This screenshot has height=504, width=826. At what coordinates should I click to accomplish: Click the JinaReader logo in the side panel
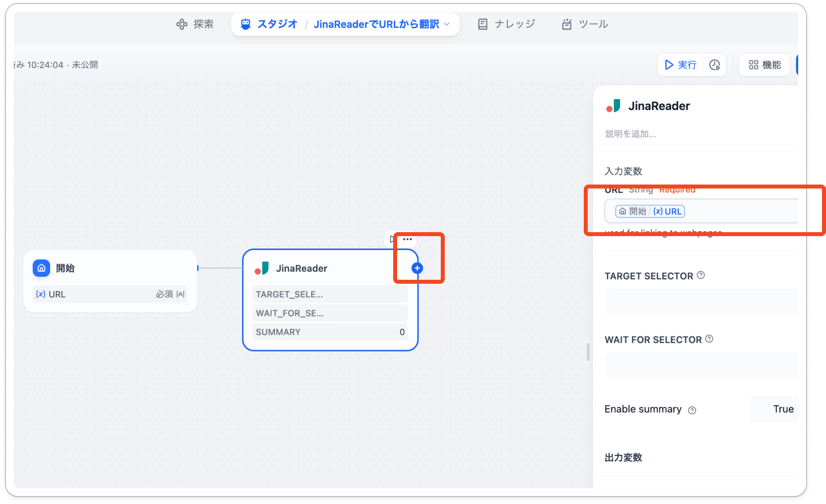pyautogui.click(x=614, y=106)
